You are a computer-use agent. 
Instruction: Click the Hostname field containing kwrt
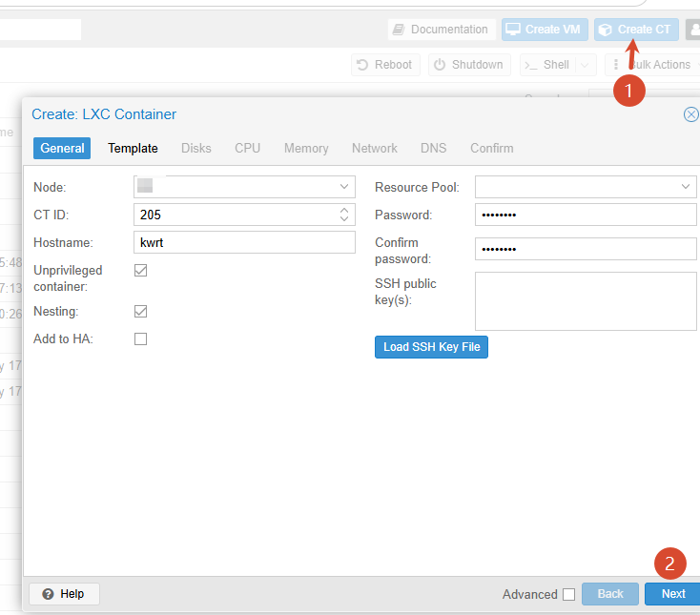tap(244, 242)
